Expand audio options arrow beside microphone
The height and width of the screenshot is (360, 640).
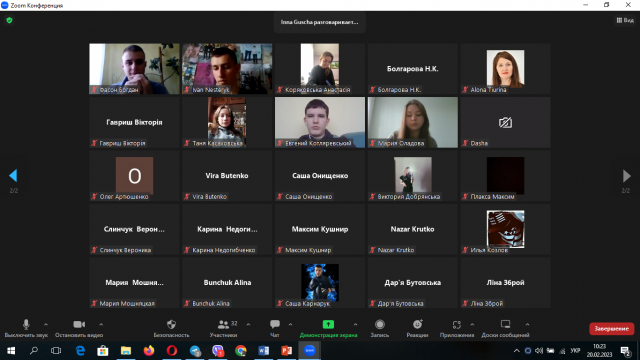tap(46, 324)
